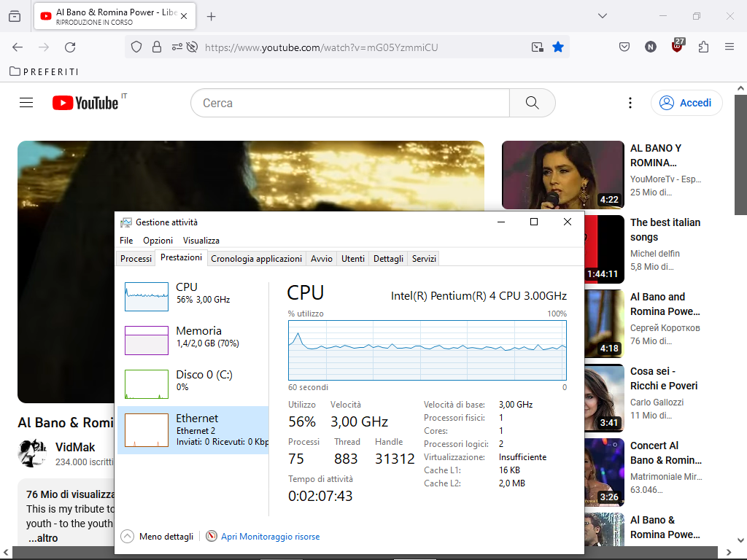Click the scroll-up arrow of the page scrollbar
Viewport: 747px width, 560px height.
(x=740, y=88)
